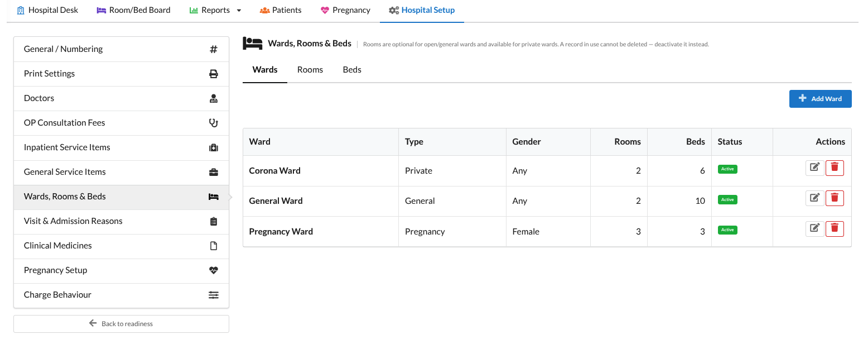Click the sliders icon for Charge Behaviour
This screenshot has width=868, height=344.
point(213,295)
